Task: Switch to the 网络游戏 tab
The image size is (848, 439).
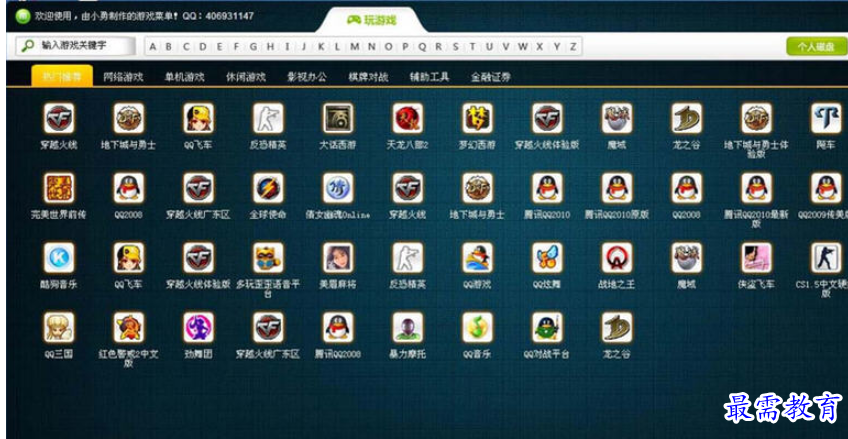Action: 123,77
